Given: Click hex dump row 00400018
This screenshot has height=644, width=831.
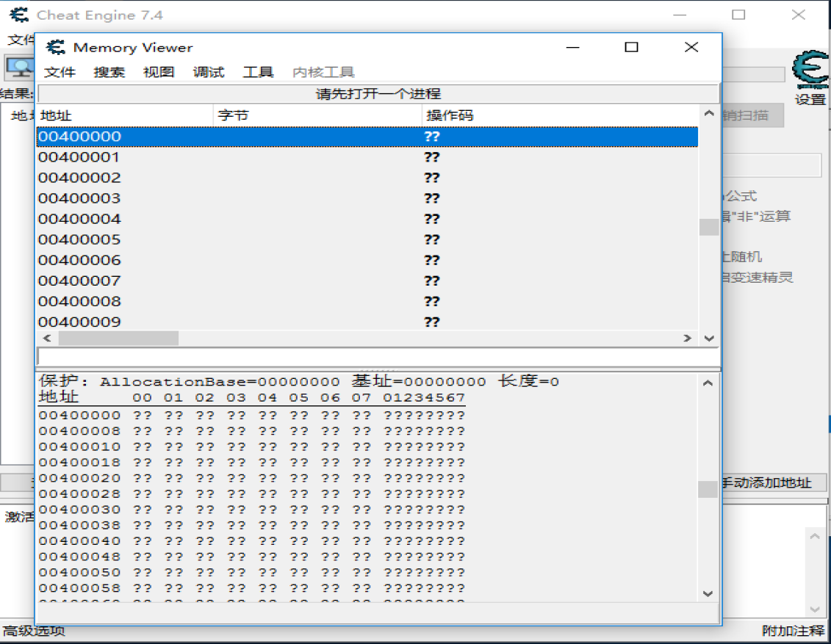Looking at the screenshot, I should (x=252, y=463).
